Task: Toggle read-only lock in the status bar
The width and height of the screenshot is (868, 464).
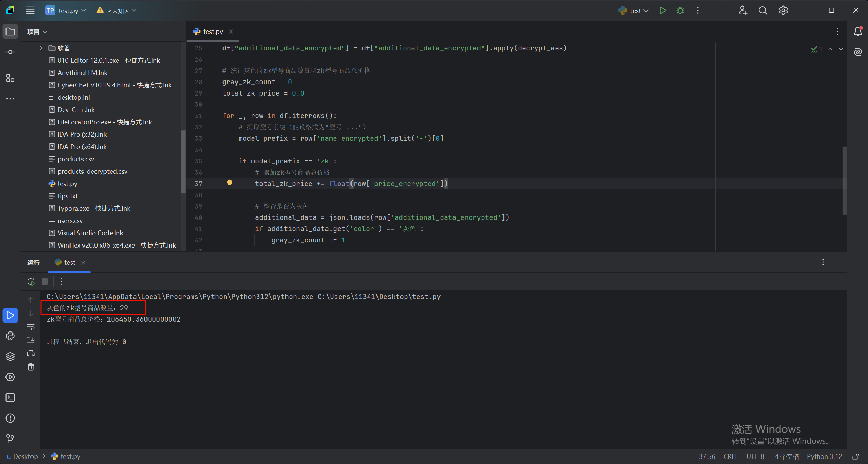Action: pos(855,457)
